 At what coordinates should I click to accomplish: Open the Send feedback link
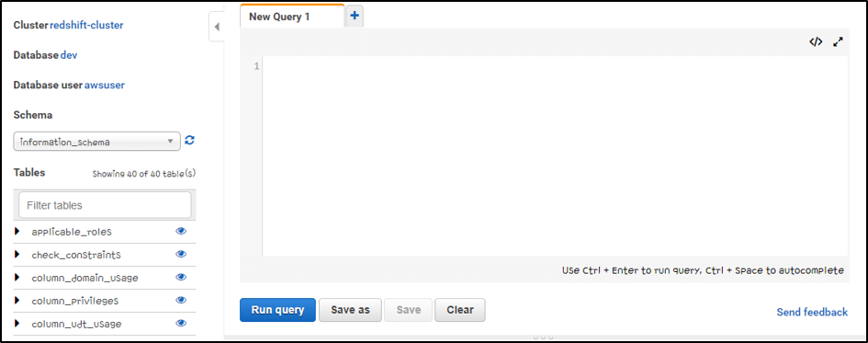tap(812, 312)
